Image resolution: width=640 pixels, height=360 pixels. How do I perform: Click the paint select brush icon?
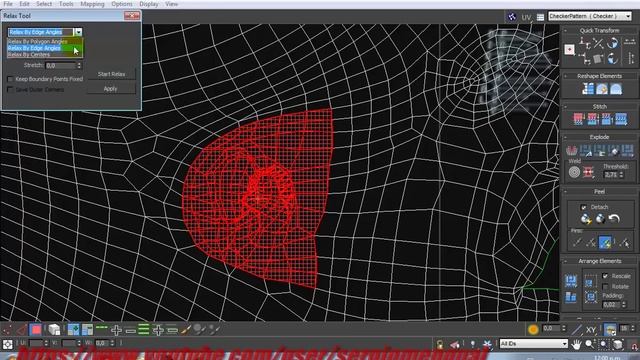click(x=186, y=329)
